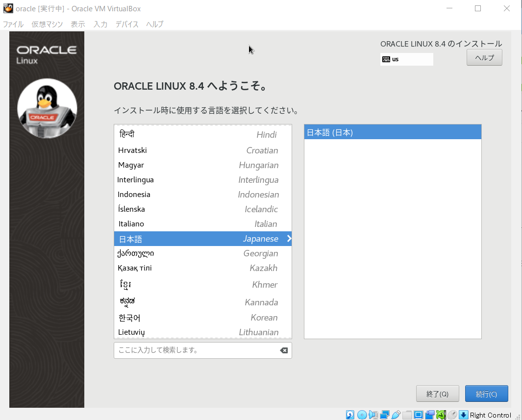
Task: Open the USB devices status icon
Action: tap(396, 415)
